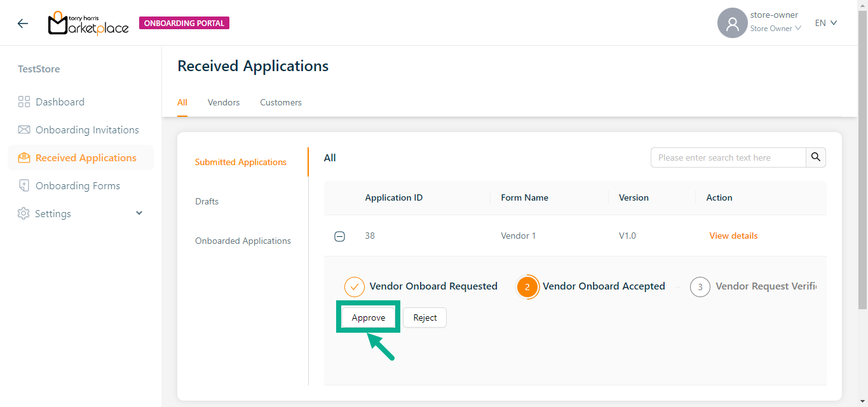
Task: Open the Onboarded Applications section
Action: [243, 241]
